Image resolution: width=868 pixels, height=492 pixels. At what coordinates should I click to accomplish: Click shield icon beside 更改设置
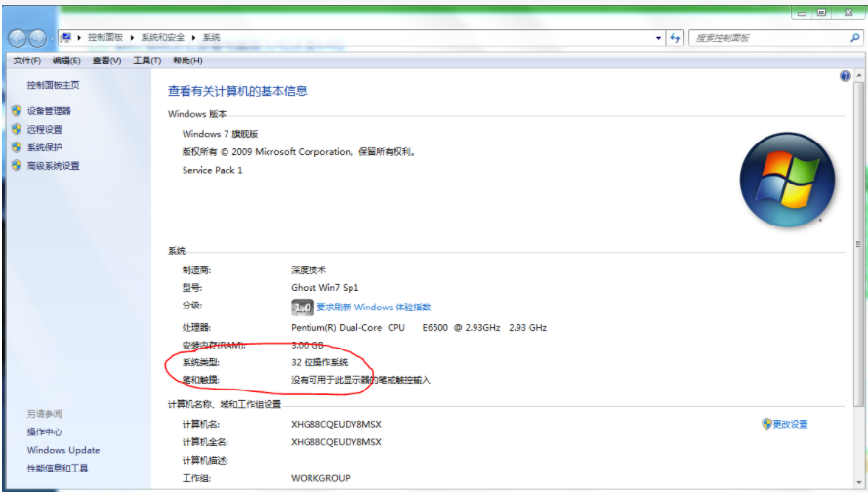pyautogui.click(x=766, y=424)
